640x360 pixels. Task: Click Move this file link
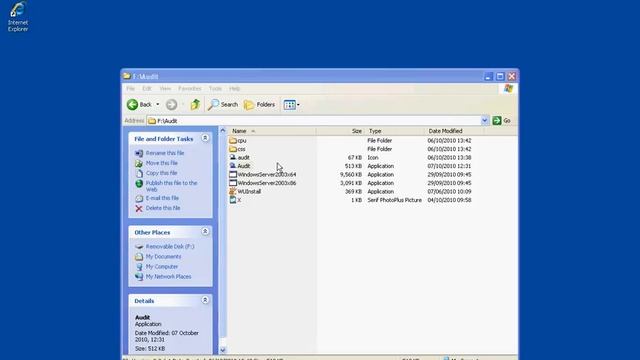162,163
